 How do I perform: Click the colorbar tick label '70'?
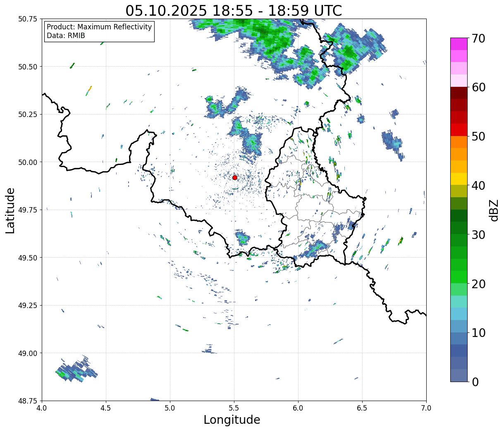(x=478, y=38)
